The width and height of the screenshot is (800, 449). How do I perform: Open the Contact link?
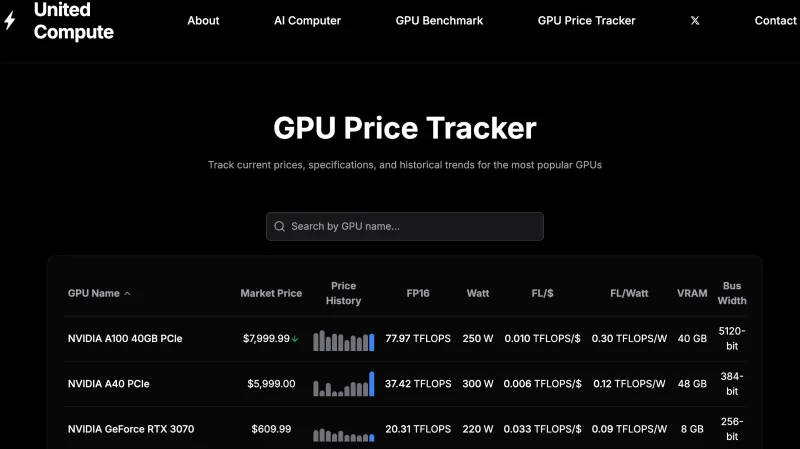[x=776, y=21]
